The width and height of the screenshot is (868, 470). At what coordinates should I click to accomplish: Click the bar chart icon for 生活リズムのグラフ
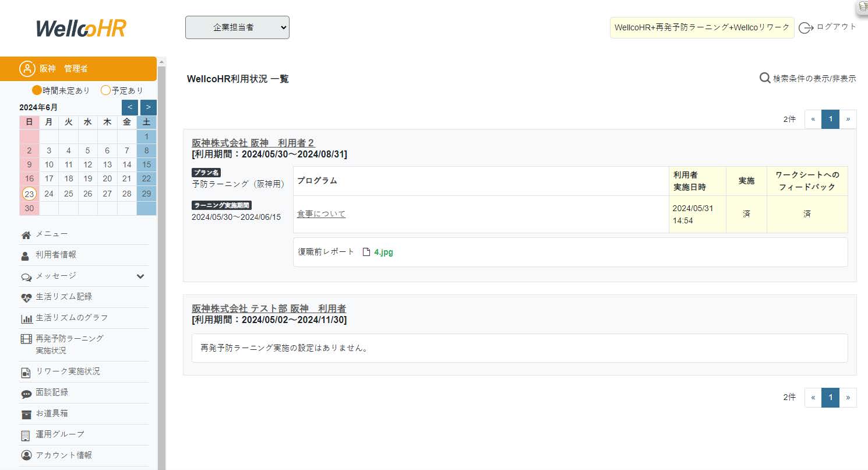coord(26,318)
